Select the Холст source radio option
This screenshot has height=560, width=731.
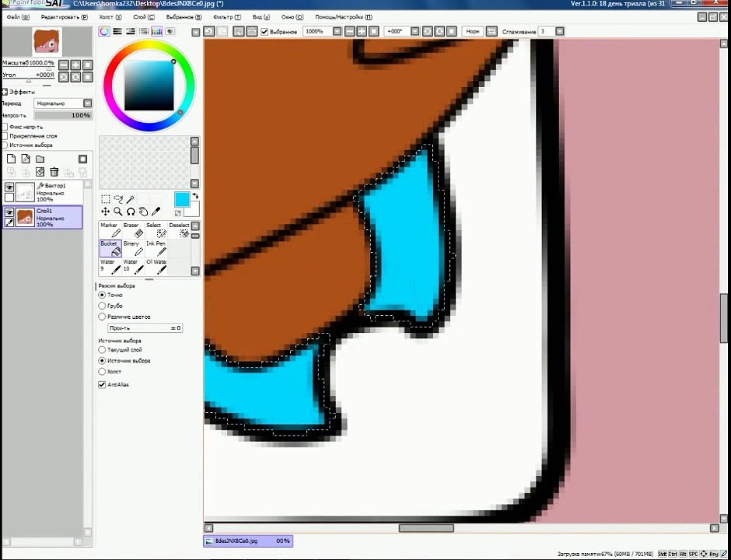pyautogui.click(x=102, y=372)
